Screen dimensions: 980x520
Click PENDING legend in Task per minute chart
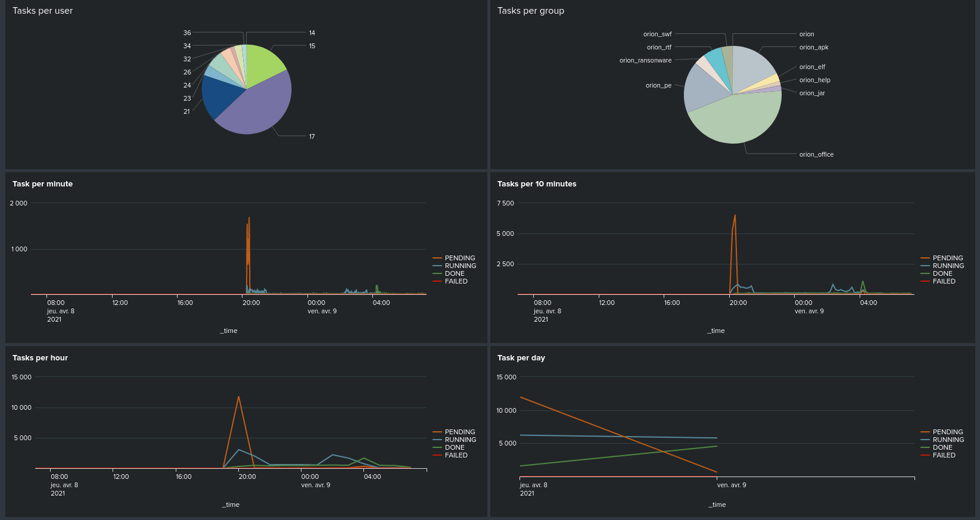tap(454, 258)
